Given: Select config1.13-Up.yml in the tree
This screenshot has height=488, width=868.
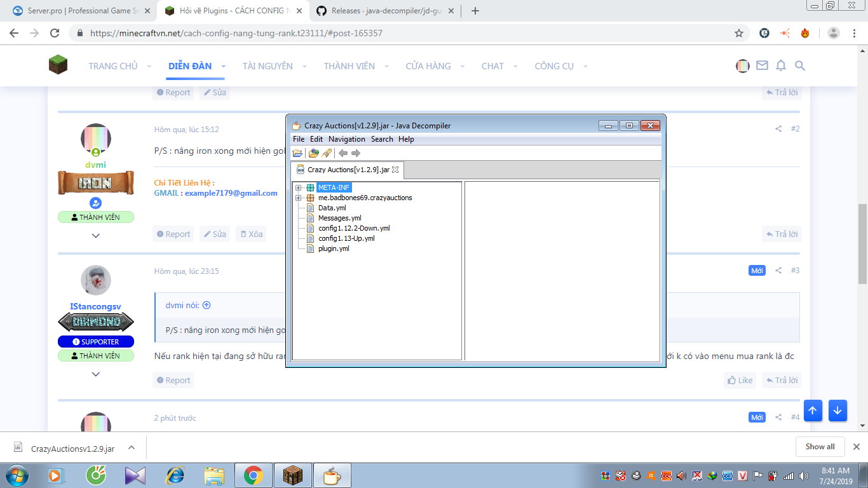Looking at the screenshot, I should click(346, 238).
